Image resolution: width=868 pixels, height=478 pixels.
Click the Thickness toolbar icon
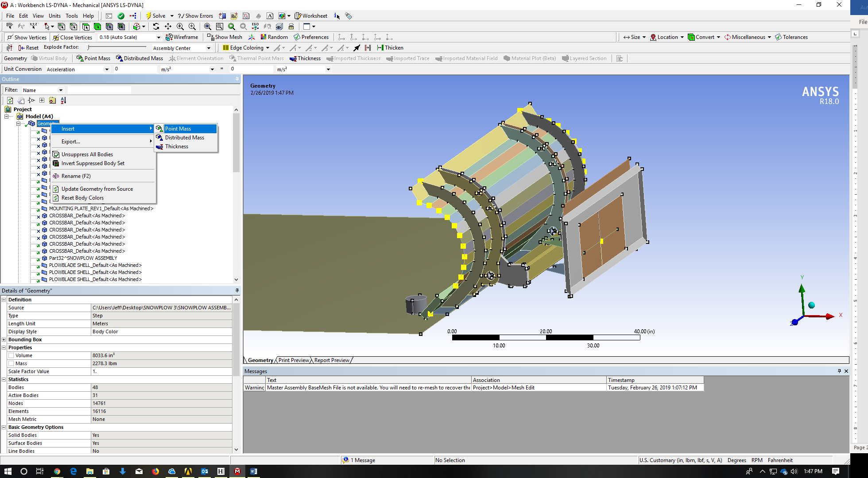point(305,58)
